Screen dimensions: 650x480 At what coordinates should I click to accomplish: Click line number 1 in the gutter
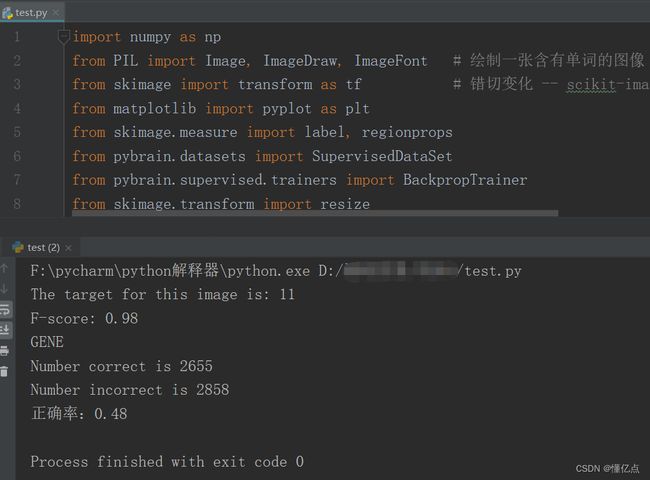point(16,37)
